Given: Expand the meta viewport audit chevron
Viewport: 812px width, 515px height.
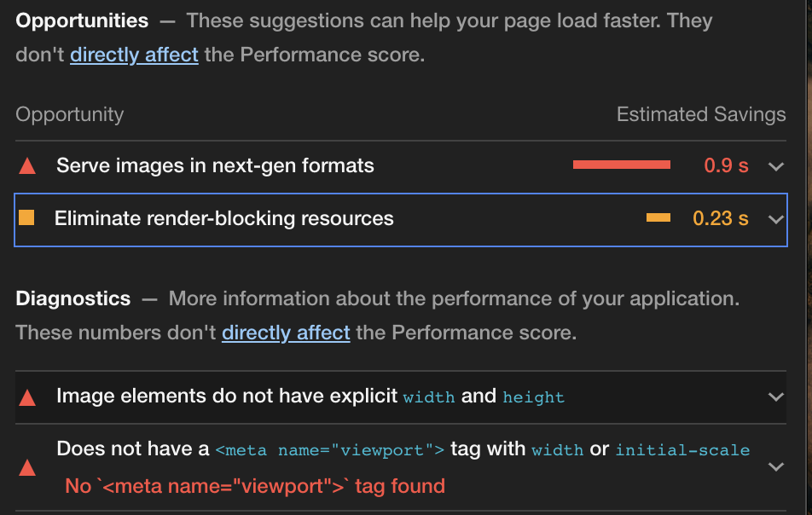Looking at the screenshot, I should [x=775, y=467].
